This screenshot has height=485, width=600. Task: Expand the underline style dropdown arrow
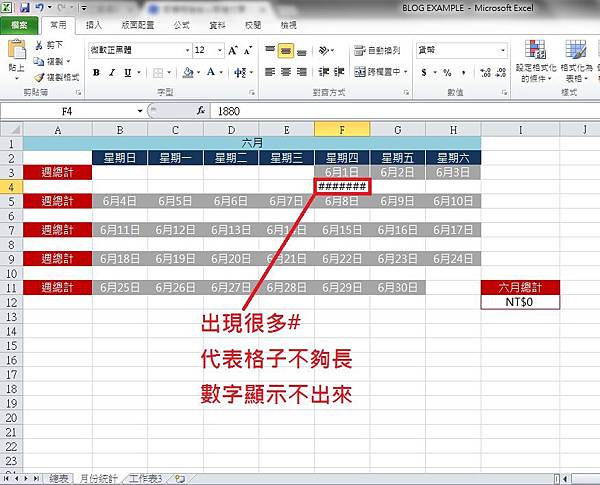coord(139,72)
